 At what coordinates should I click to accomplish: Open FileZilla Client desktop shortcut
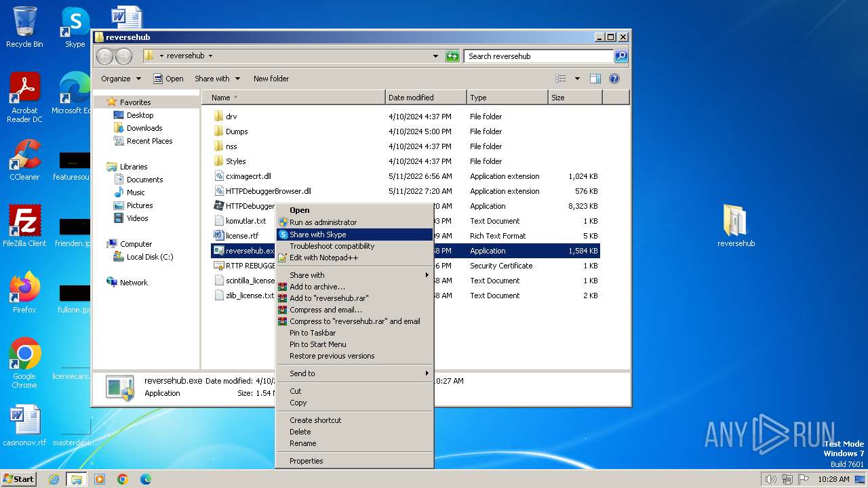pos(24,226)
